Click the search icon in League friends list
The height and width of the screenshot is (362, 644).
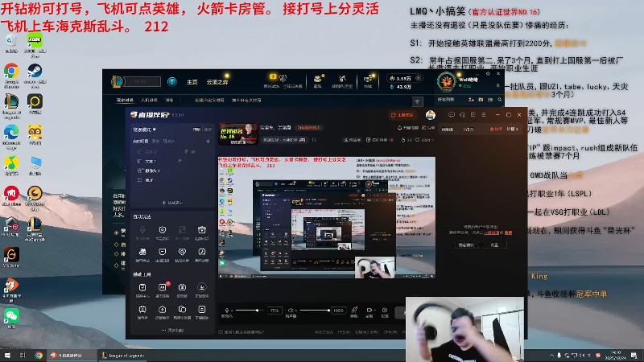point(499,100)
